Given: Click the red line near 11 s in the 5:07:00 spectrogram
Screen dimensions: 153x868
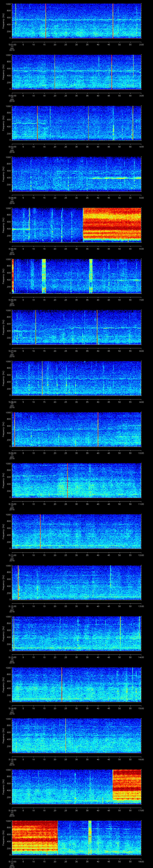Looking at the screenshot, I should pos(36,327).
